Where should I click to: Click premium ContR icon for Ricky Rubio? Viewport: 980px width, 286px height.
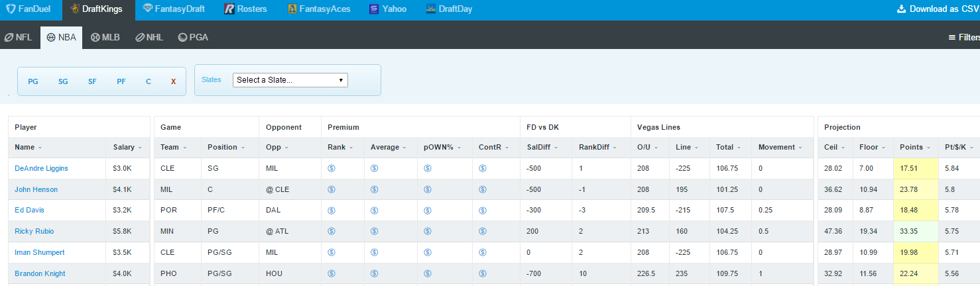pyautogui.click(x=483, y=231)
